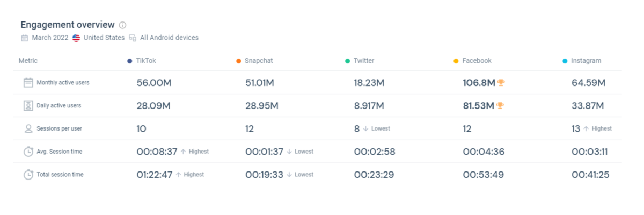This screenshot has height=215, width=644.
Task: Click Facebook's 106.8M monthly users value
Action: (x=479, y=83)
